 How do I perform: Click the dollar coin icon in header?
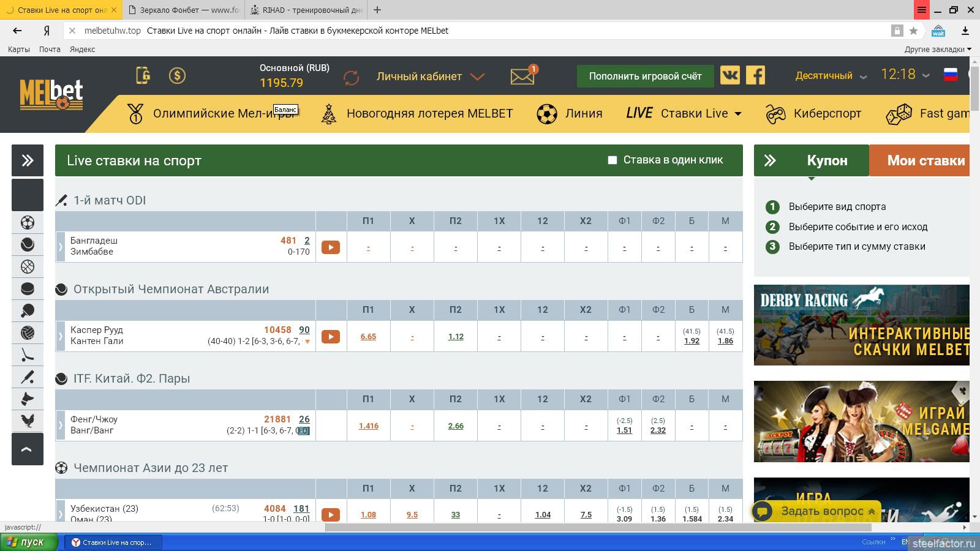(x=177, y=75)
